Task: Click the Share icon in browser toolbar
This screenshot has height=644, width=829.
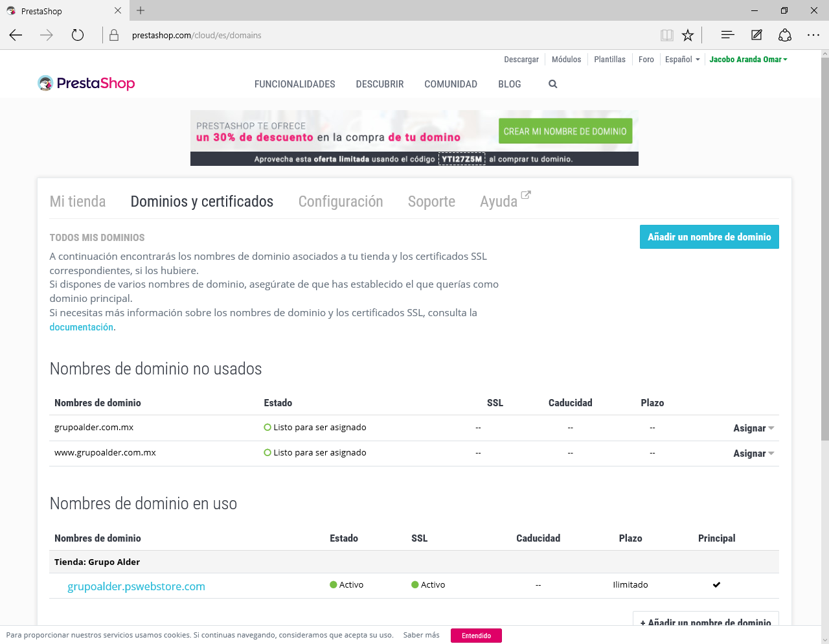Action: point(785,35)
